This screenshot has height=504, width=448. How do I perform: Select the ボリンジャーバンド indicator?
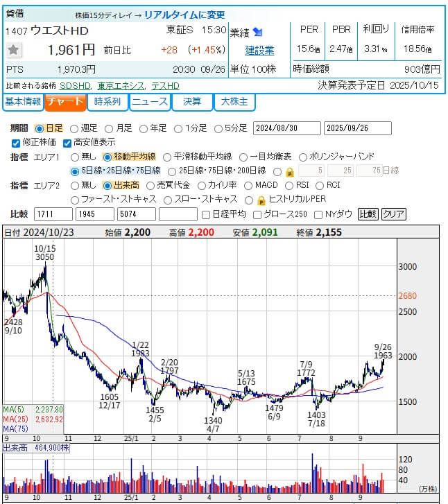[304, 157]
